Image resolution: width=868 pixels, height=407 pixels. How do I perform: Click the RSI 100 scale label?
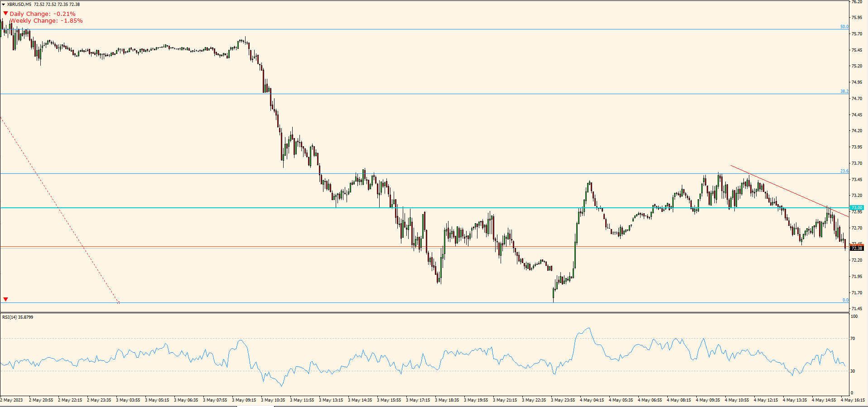pyautogui.click(x=854, y=316)
